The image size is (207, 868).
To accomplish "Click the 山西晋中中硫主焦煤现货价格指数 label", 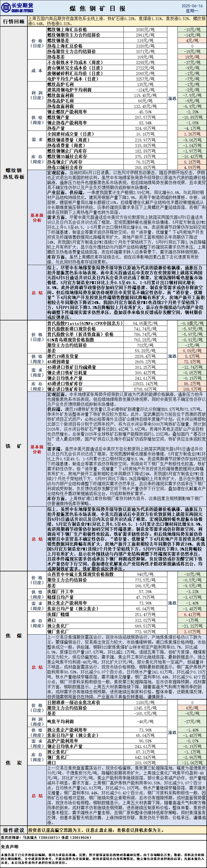I will (x=80, y=574).
